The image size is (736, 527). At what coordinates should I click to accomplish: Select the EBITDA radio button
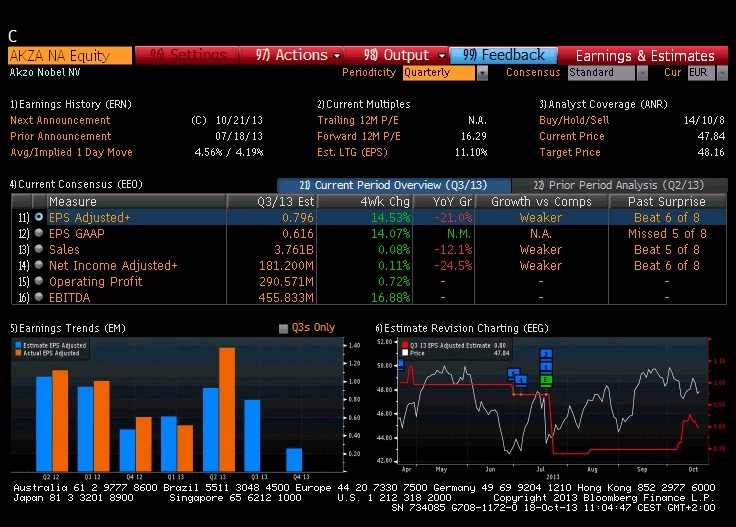[x=39, y=297]
